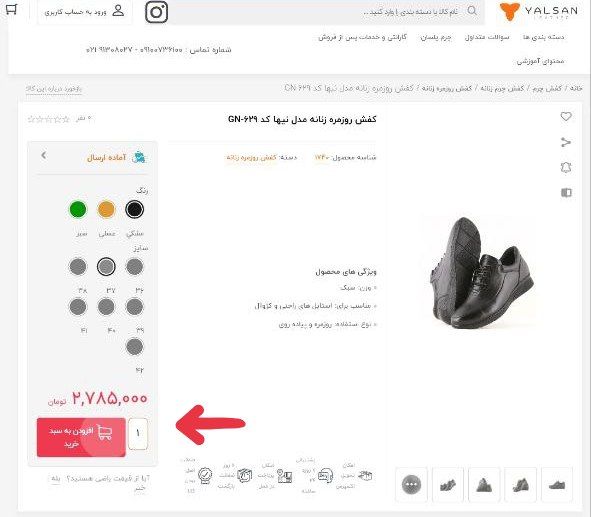
Task: Click the share icon beside product image
Action: pos(566,142)
